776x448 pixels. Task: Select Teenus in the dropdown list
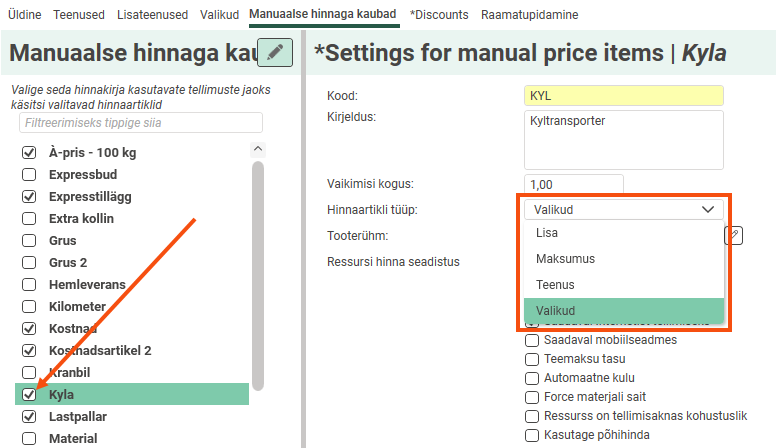555,285
